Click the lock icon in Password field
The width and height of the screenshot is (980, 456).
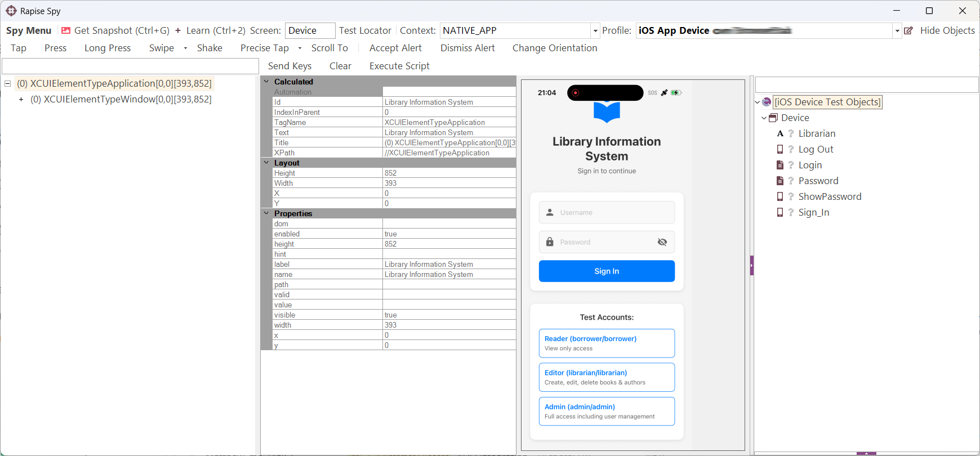point(550,242)
